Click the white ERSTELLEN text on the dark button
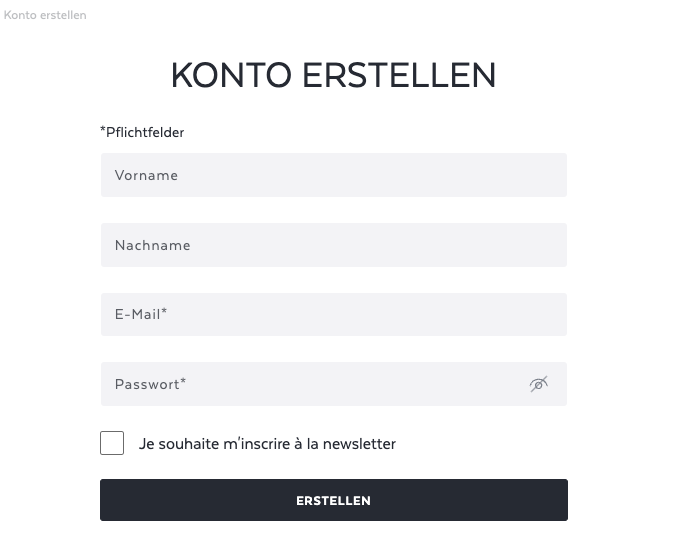Screen dimensions: 673x540 pyautogui.click(x=333, y=501)
